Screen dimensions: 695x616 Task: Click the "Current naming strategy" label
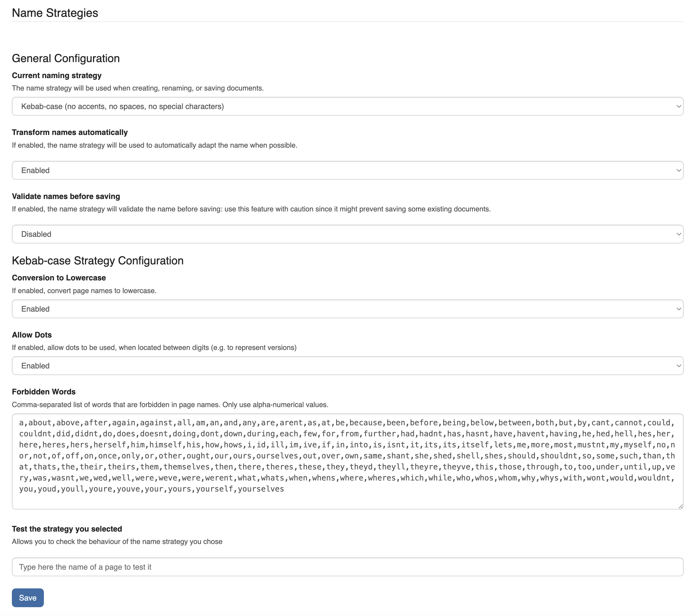pyautogui.click(x=57, y=75)
